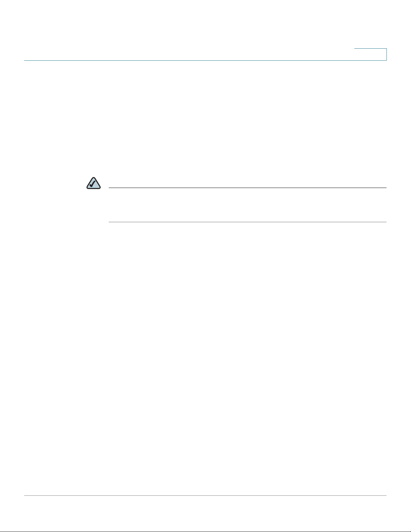Screen dimensions: 411x532
Task: Click the empty chapter box at top right
Action: tap(370, 54)
